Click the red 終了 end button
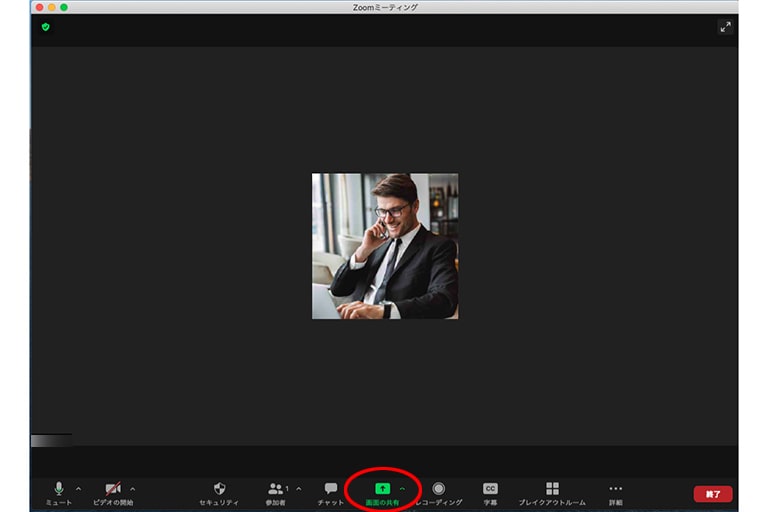The width and height of the screenshot is (768, 512). (713, 494)
